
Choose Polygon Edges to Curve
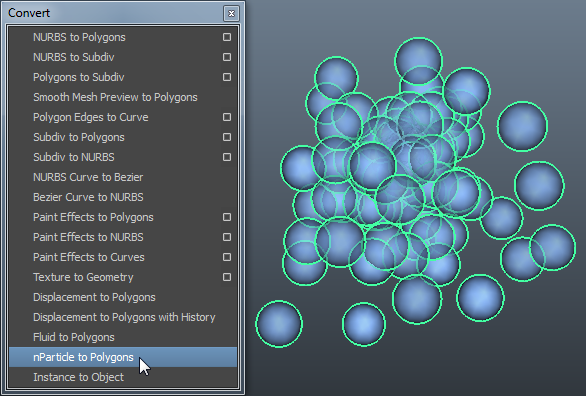123,117
